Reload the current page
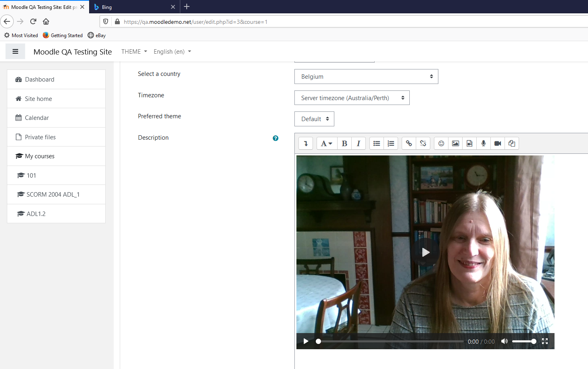This screenshot has height=369, width=588. point(33,21)
